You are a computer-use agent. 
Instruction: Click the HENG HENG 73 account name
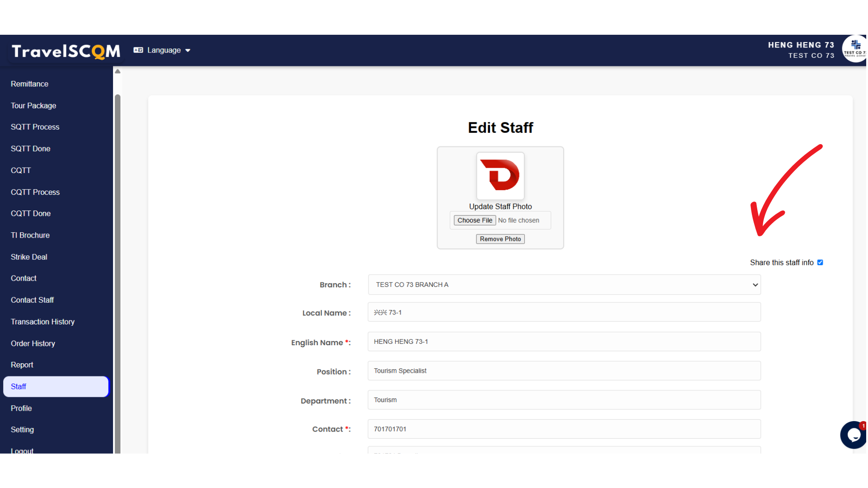click(x=801, y=45)
